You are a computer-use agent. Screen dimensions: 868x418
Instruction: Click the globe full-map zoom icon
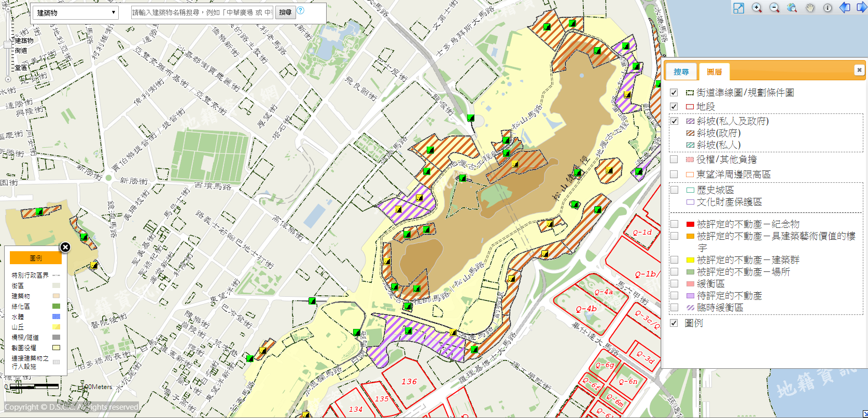tap(792, 8)
